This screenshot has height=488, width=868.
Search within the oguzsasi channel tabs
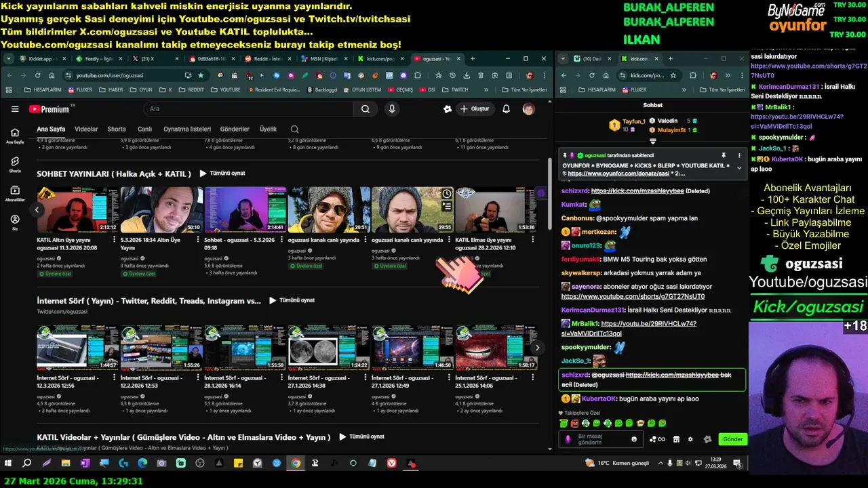pyautogui.click(x=294, y=129)
